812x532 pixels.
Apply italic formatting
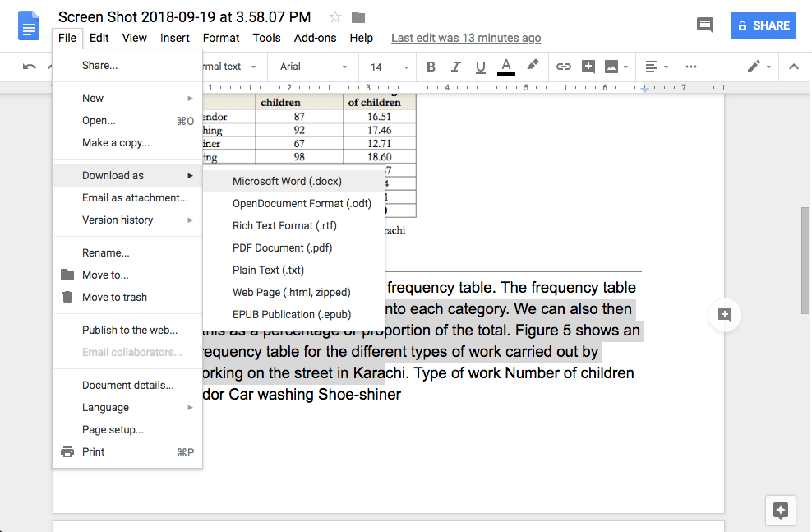click(x=455, y=67)
